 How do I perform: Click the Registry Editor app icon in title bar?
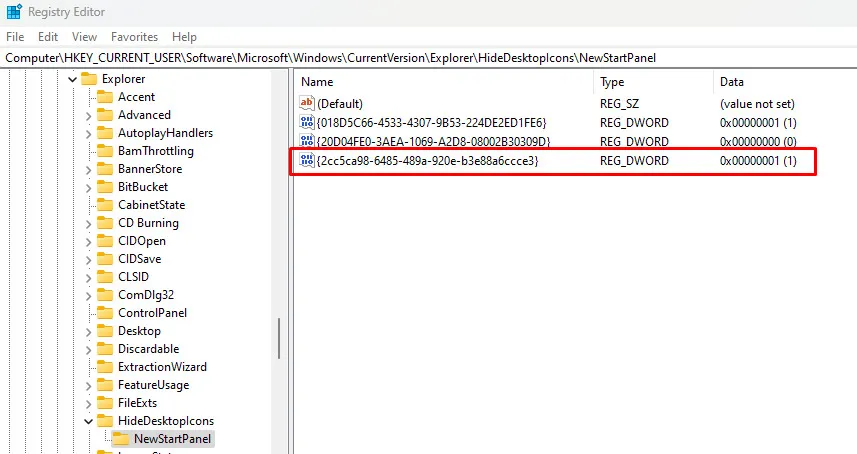(x=14, y=11)
